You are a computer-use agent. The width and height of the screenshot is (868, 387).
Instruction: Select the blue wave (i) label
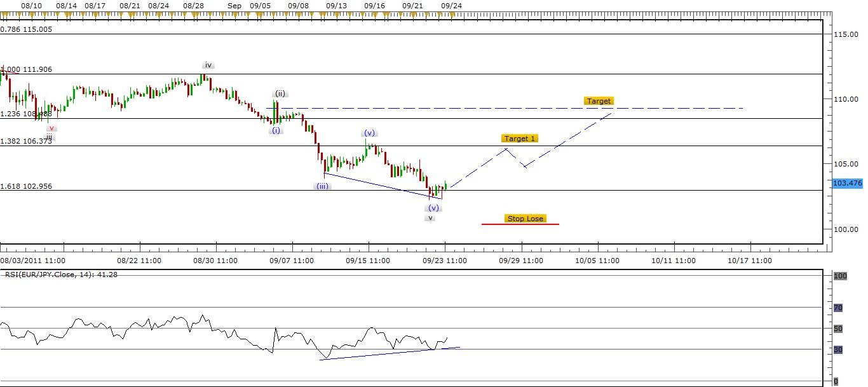tap(276, 130)
